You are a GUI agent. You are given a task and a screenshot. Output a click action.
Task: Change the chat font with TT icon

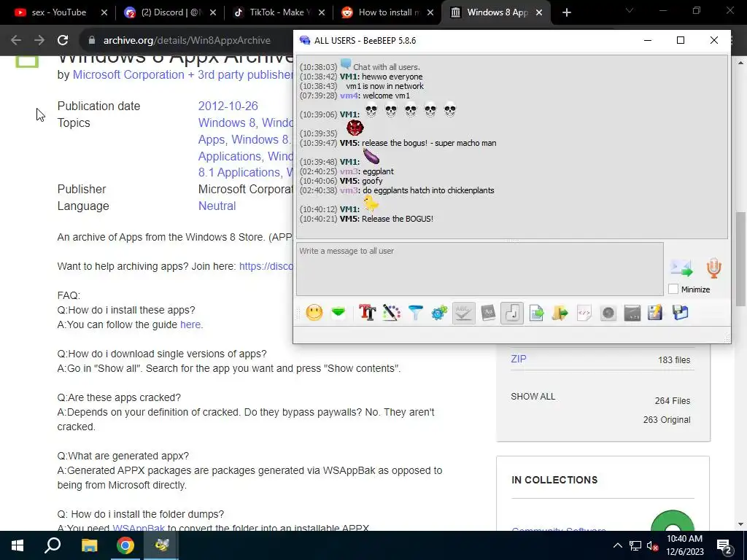(368, 313)
